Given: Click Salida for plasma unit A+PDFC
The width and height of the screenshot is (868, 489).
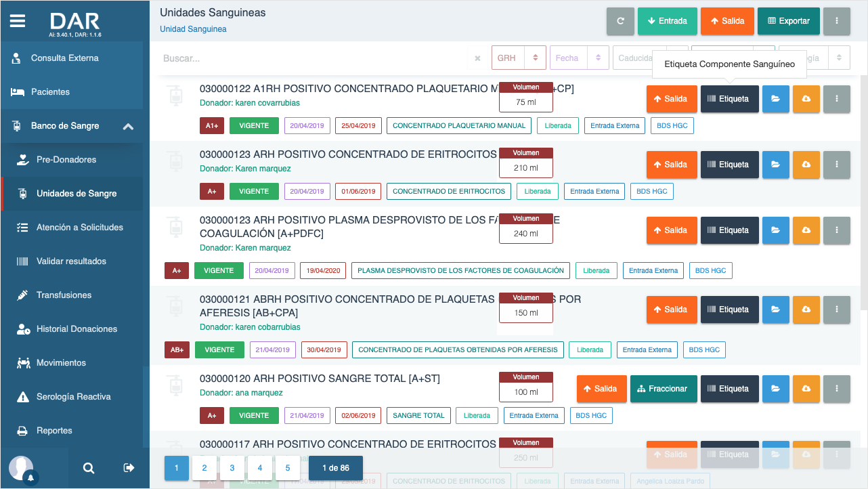Looking at the screenshot, I should pos(672,230).
